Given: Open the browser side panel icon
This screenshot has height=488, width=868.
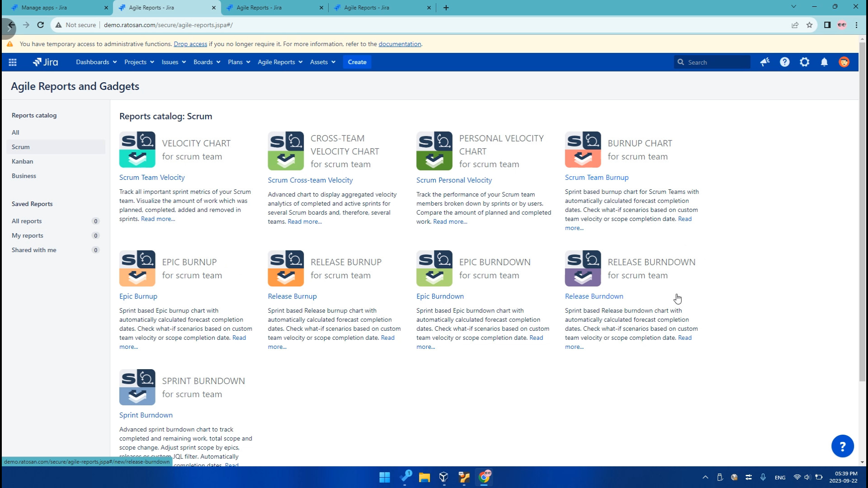Looking at the screenshot, I should [827, 25].
